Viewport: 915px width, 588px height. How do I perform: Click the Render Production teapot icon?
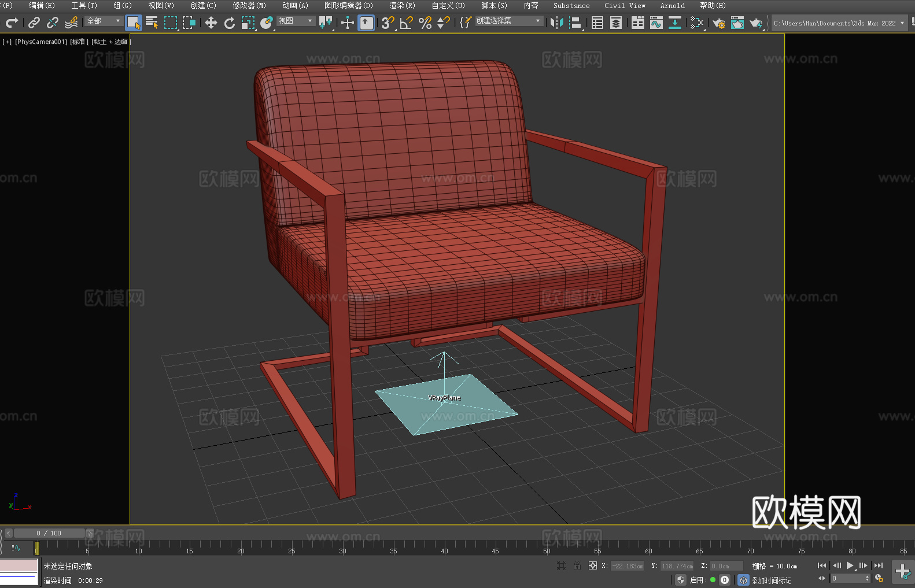[x=756, y=23]
